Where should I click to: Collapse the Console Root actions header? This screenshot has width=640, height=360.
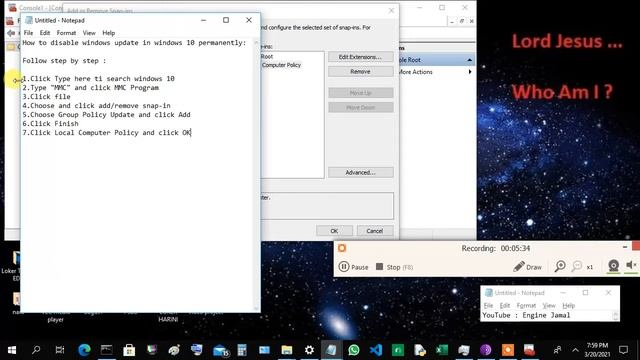coord(469,60)
